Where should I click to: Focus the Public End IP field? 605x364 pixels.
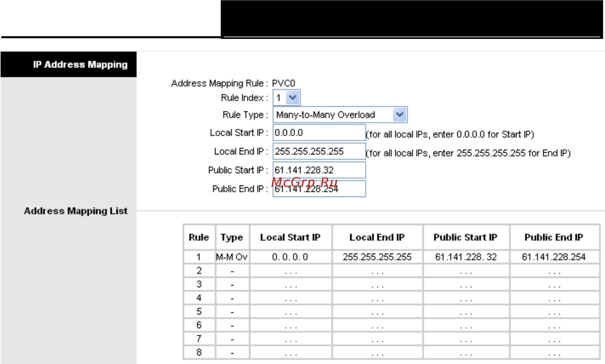[x=319, y=189]
